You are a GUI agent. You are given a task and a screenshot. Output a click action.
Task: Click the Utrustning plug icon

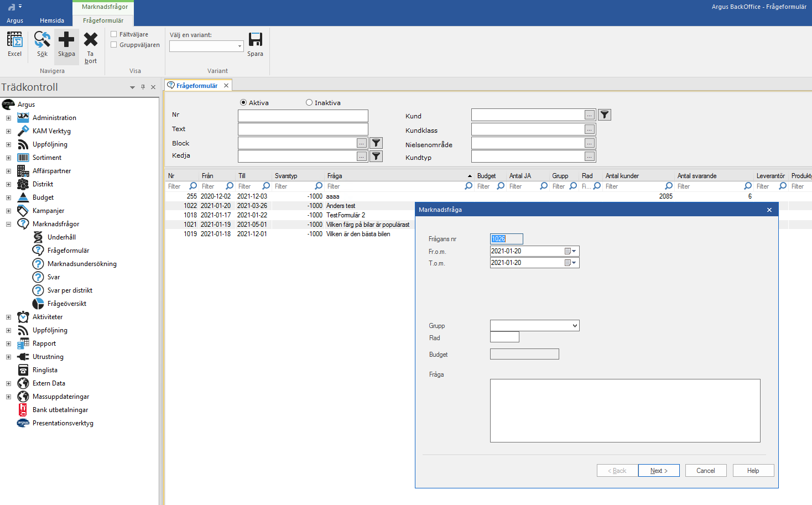[x=23, y=357]
